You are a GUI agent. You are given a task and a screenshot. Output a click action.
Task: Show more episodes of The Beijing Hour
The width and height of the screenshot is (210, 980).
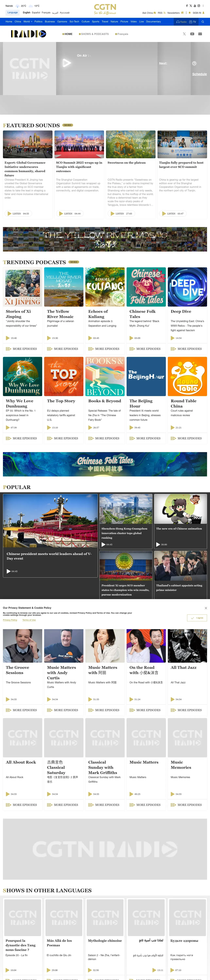pos(145,438)
